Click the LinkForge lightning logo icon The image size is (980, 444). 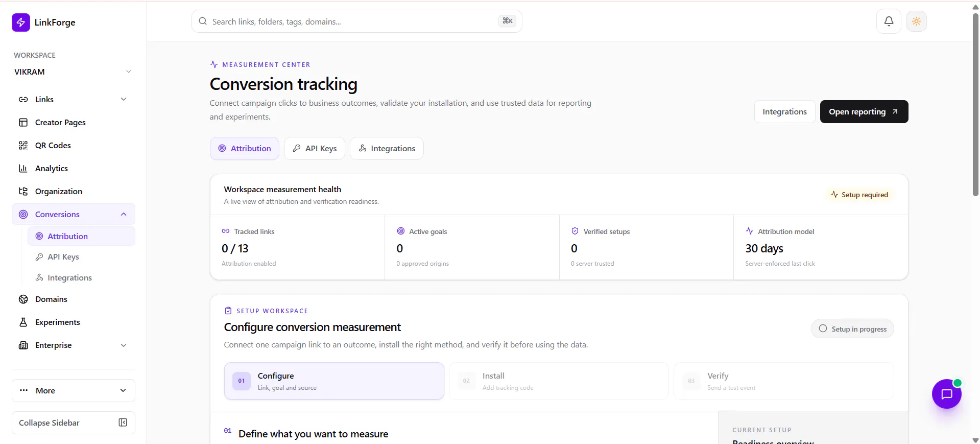click(21, 22)
